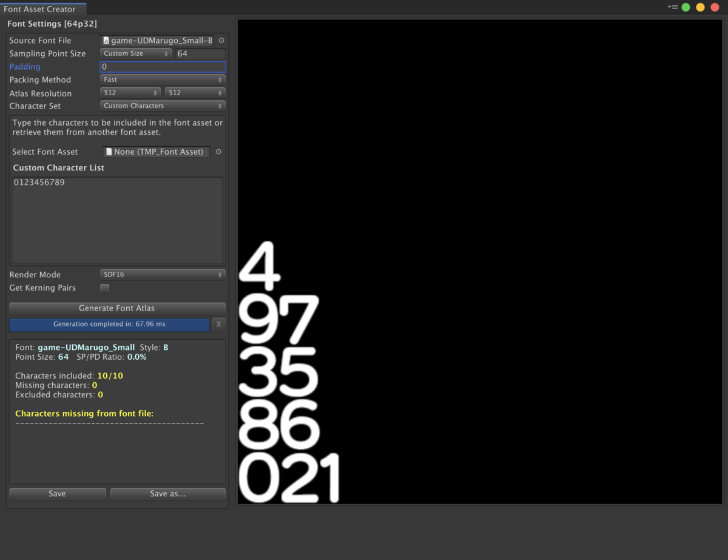Open the Character Set dropdown
Viewport: 728px width, 560px height.
tap(163, 106)
